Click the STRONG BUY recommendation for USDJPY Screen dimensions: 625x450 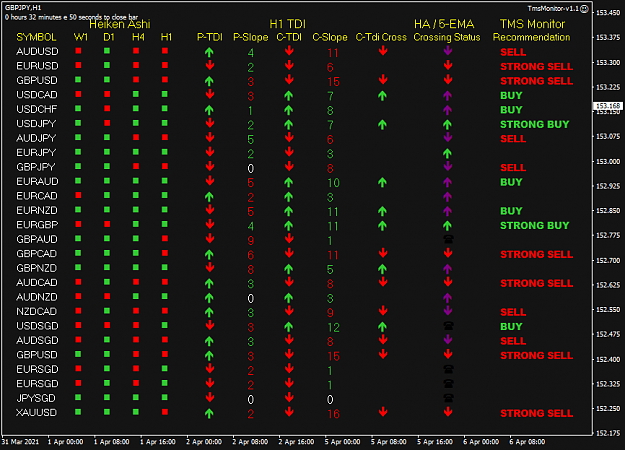(x=535, y=124)
